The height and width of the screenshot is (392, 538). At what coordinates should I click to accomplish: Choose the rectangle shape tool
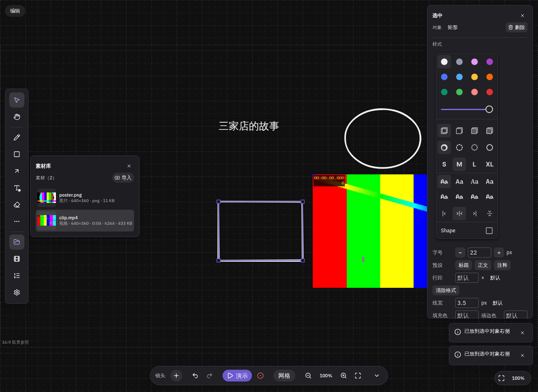(17, 154)
